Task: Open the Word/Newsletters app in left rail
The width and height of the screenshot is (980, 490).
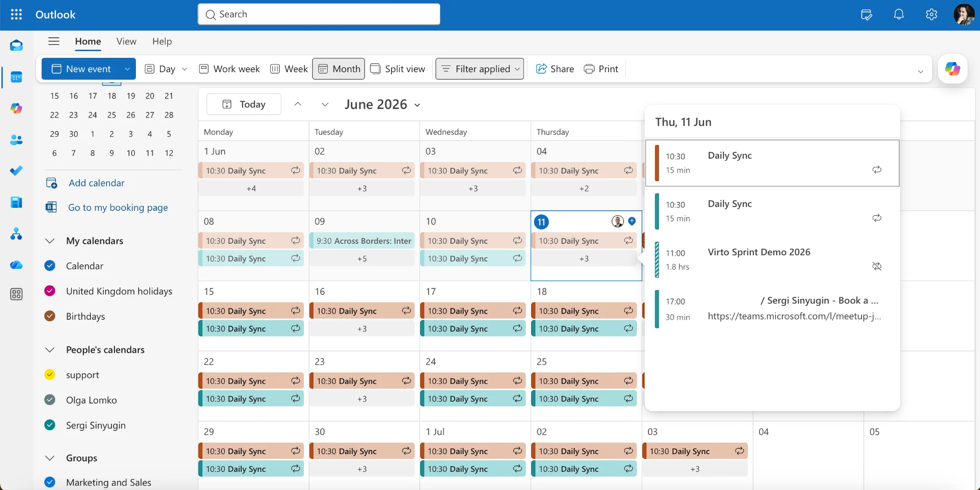Action: click(16, 202)
